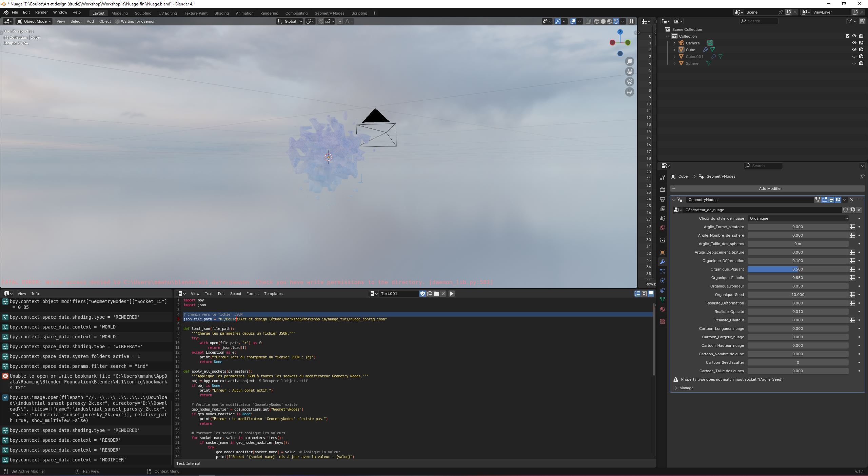Viewport: 868px width, 476px height.
Task: Click the outliner search field
Action: point(758,21)
